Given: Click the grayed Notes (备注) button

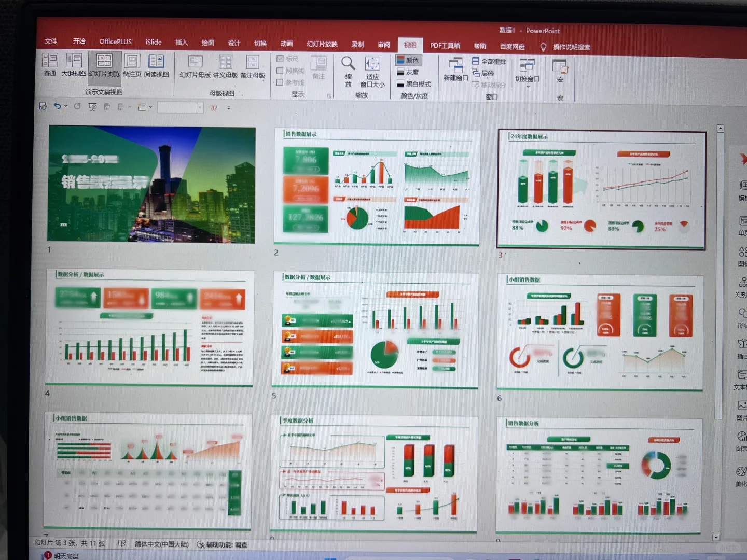Looking at the screenshot, I should click(x=318, y=68).
